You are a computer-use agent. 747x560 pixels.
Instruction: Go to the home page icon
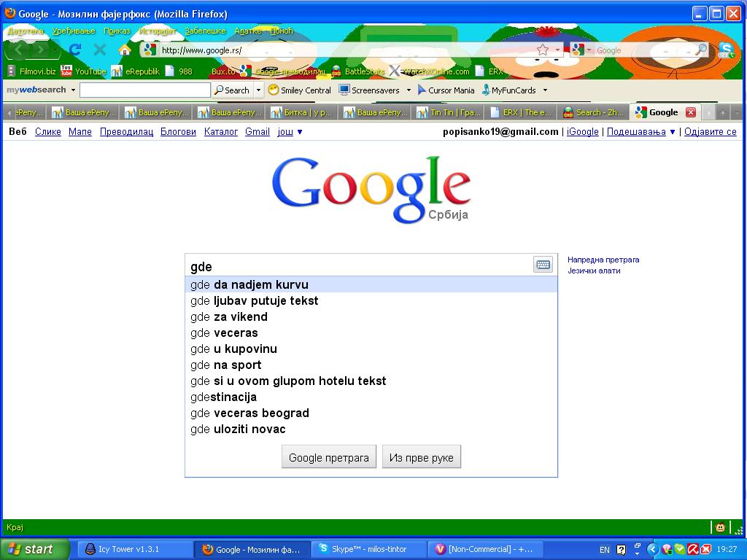[x=124, y=50]
